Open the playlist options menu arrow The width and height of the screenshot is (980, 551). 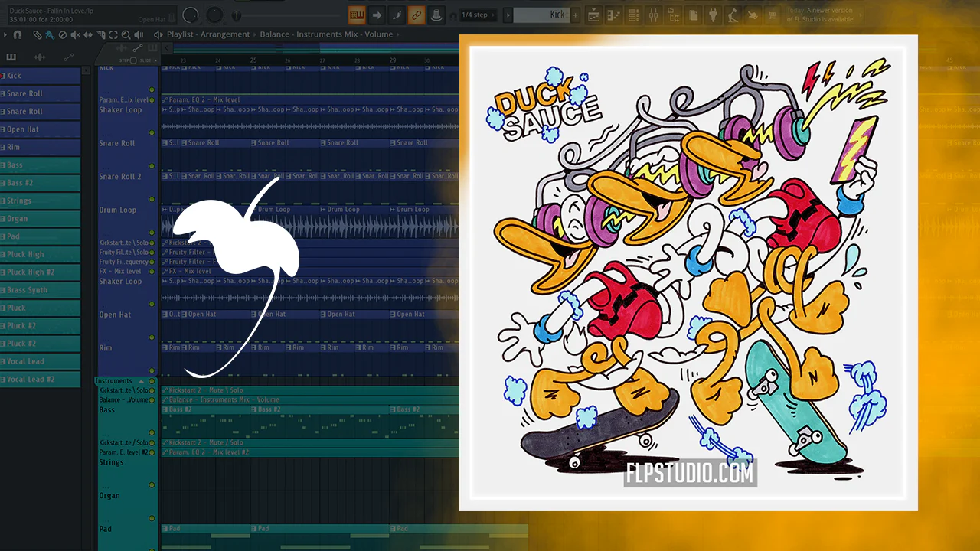click(5, 34)
